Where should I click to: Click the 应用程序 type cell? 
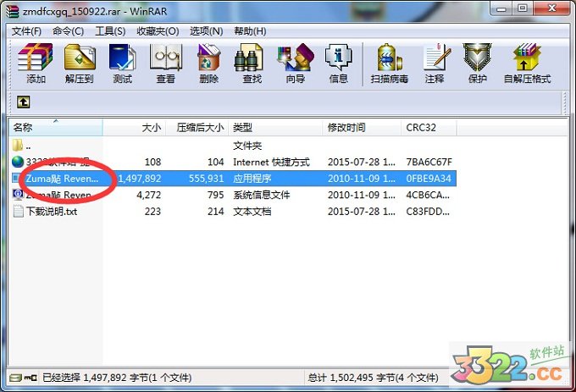252,179
